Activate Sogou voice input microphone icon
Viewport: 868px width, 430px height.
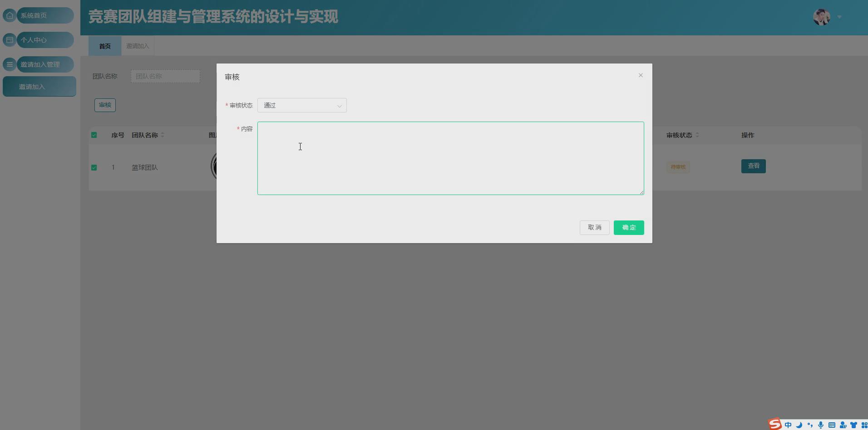(821, 425)
